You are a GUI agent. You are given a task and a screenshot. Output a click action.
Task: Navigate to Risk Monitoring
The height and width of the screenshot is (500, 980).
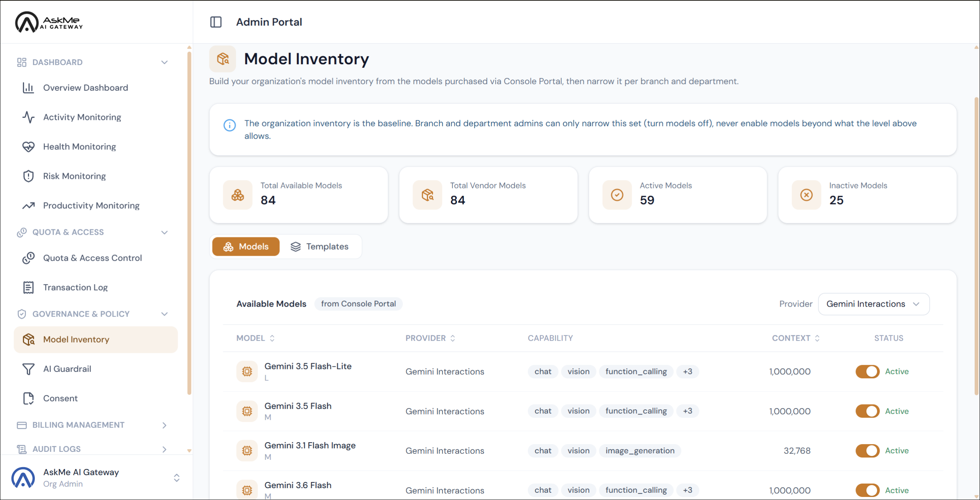point(96,176)
